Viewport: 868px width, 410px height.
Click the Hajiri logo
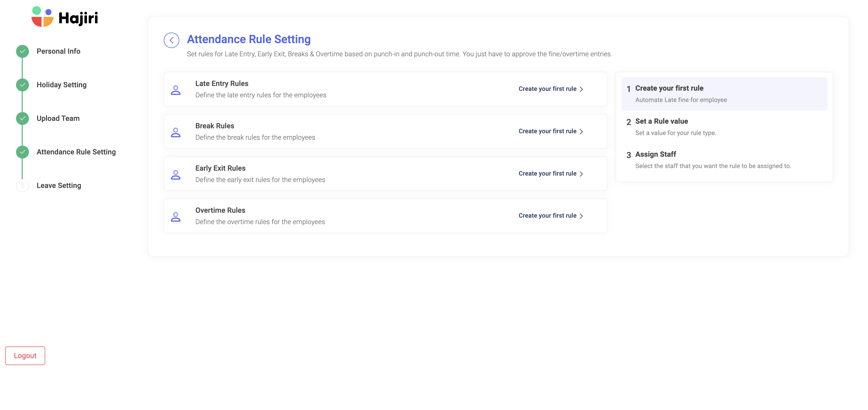point(65,17)
